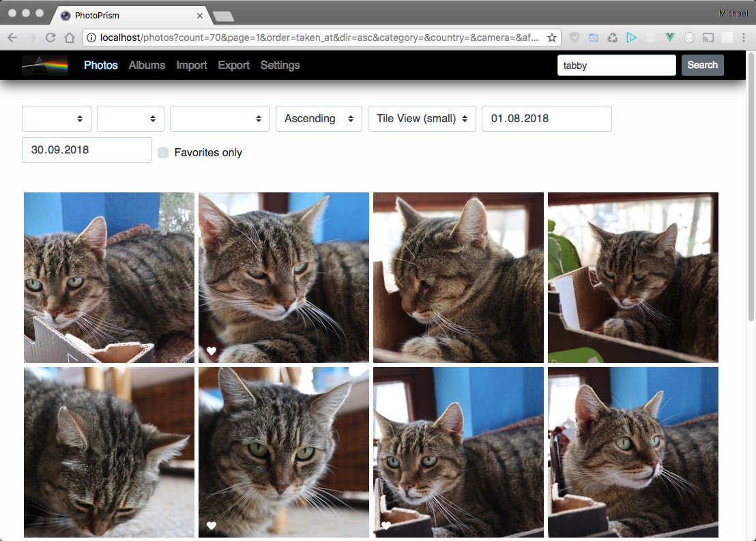Open the Albums navigation item

point(147,65)
